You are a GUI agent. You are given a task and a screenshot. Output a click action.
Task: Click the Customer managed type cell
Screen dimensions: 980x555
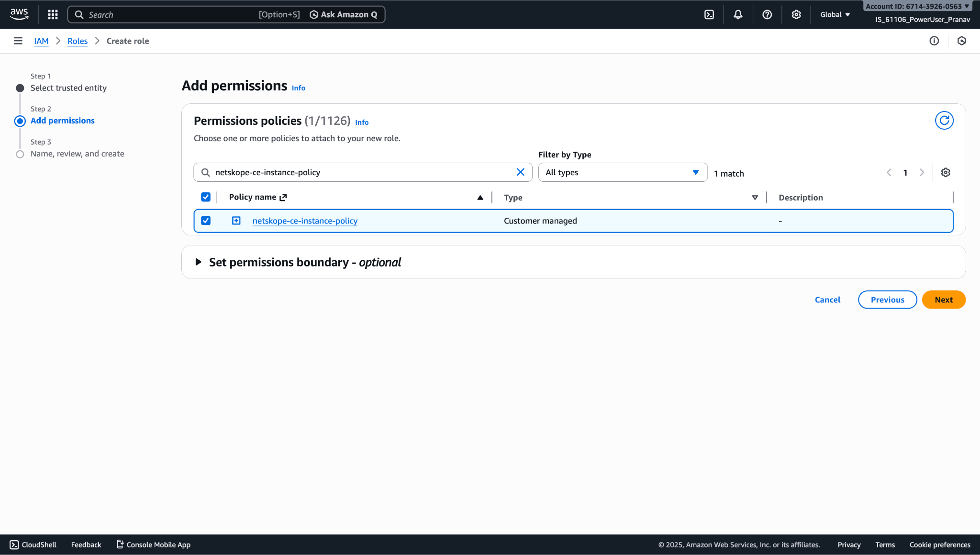click(540, 221)
